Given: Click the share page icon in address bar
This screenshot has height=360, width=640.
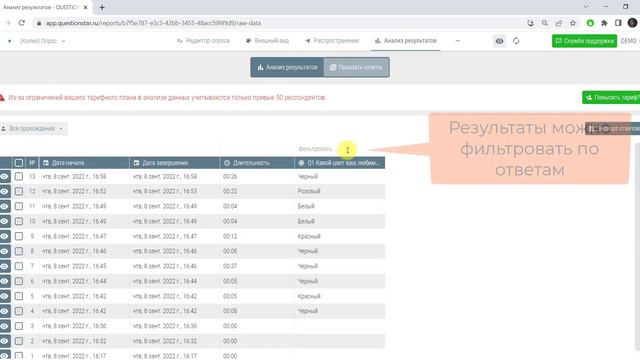Looking at the screenshot, I should [559, 23].
